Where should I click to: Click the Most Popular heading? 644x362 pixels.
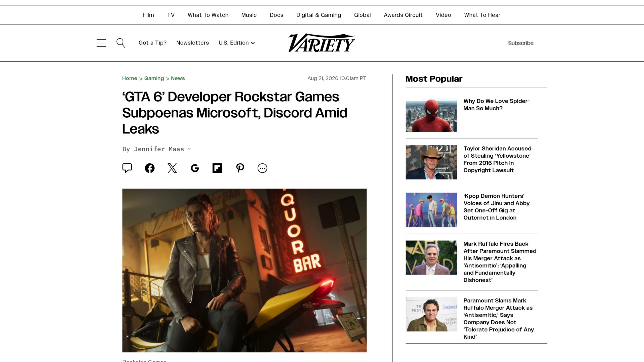click(434, 79)
